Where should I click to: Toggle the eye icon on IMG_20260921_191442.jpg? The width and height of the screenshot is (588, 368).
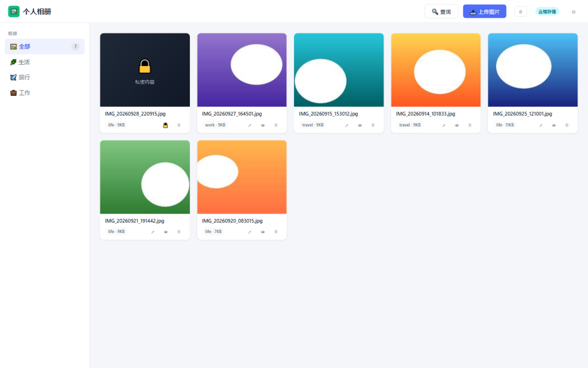pyautogui.click(x=166, y=232)
